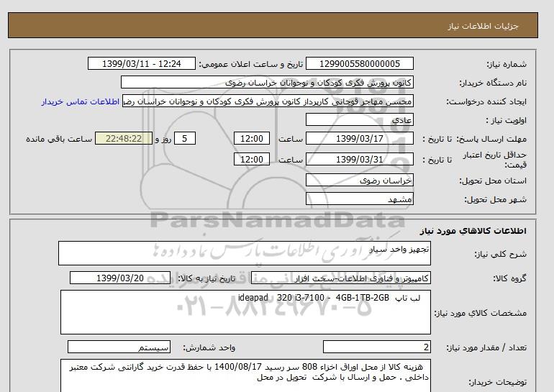Viewport: 554px width, 392px height.
Task: Click the label توضیحات خریدار
Action: click(497, 382)
